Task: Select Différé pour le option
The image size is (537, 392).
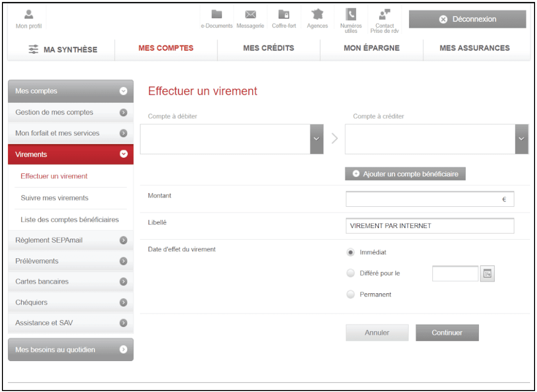Action: click(350, 273)
